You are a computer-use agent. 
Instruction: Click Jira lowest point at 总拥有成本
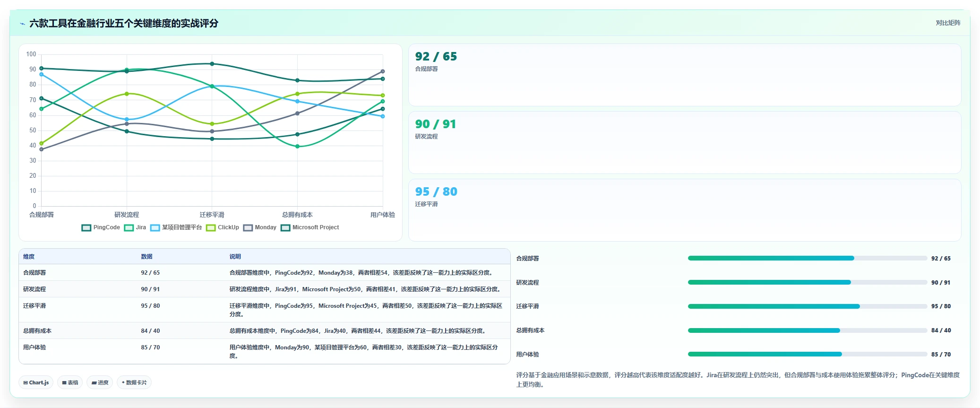(297, 147)
